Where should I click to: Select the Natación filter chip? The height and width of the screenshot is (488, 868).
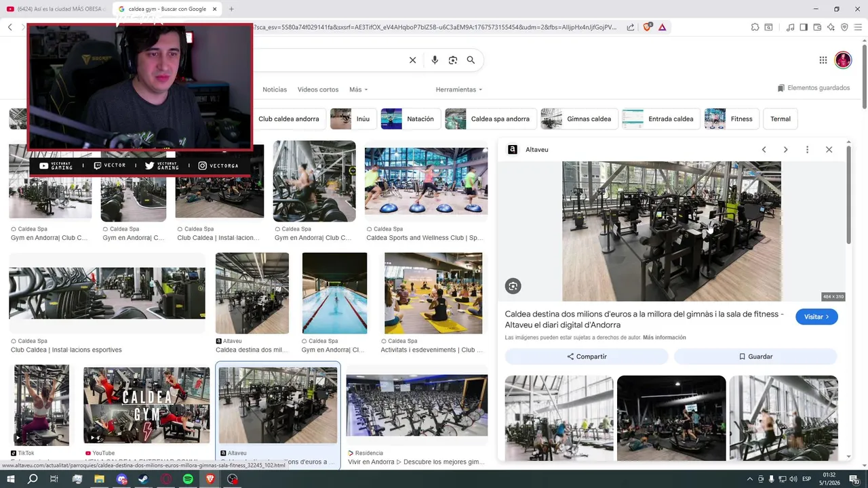pyautogui.click(x=410, y=119)
